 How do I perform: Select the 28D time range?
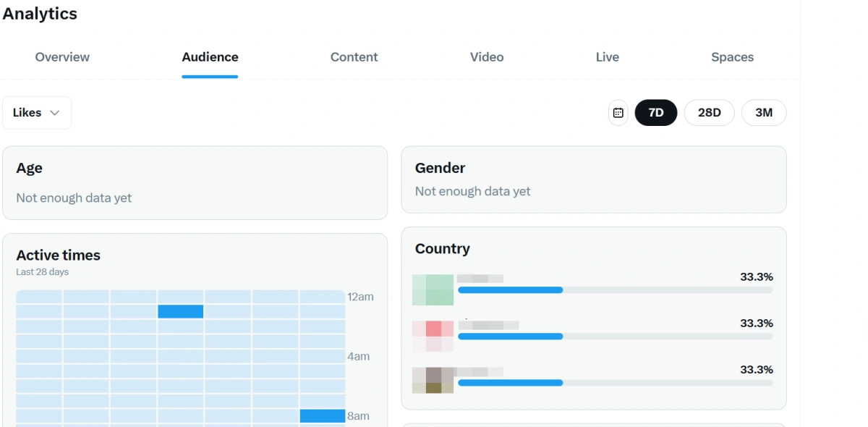coord(710,113)
